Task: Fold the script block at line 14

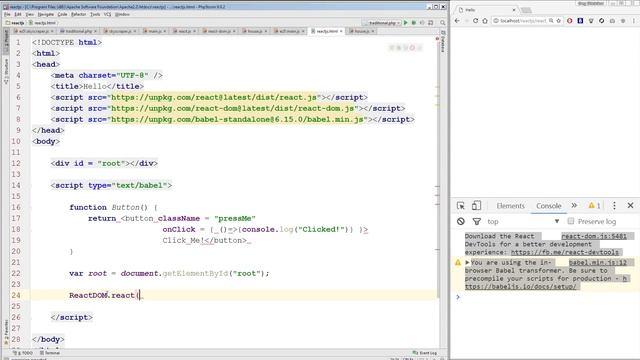Action: [30, 185]
